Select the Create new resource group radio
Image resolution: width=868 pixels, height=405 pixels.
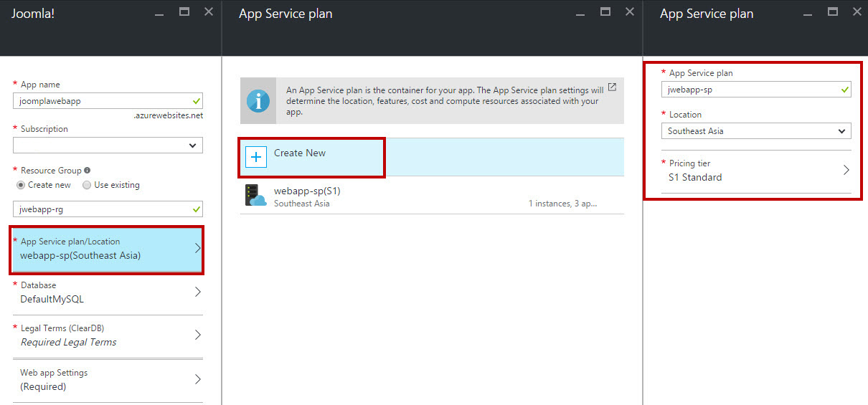point(21,185)
